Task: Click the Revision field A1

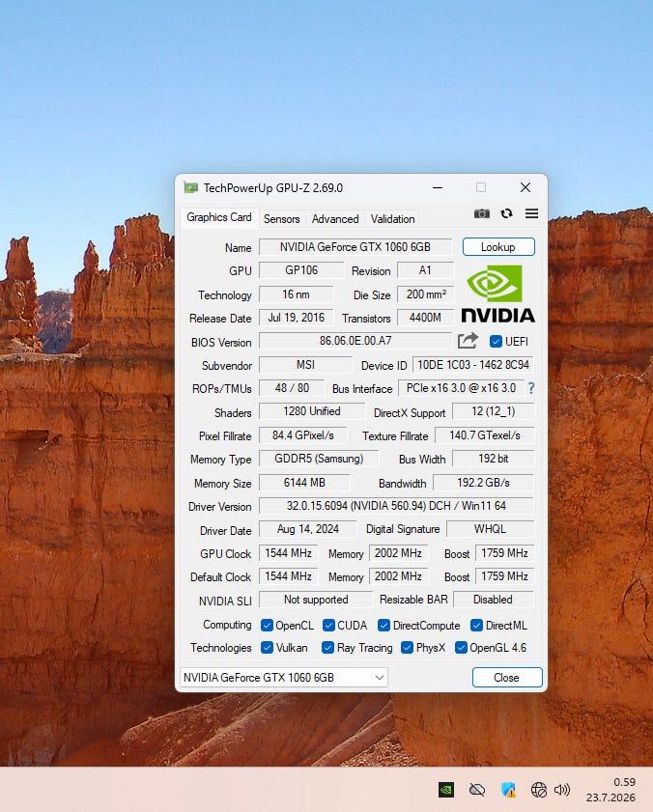Action: [425, 270]
